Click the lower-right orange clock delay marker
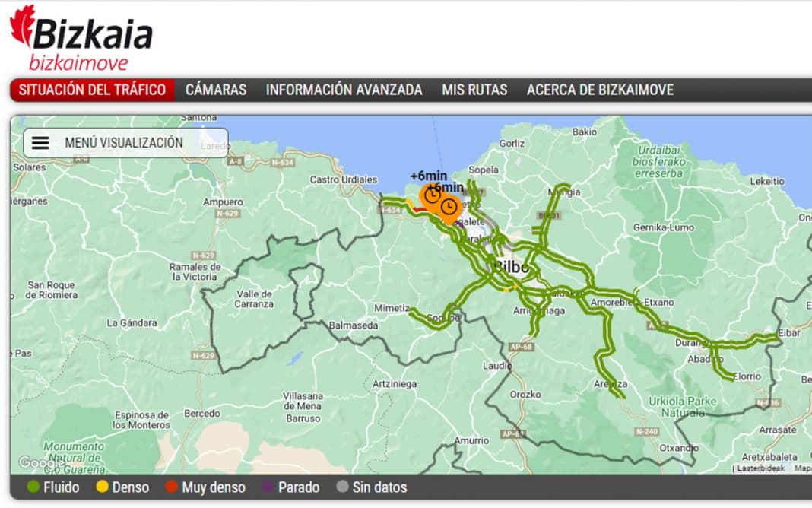The width and height of the screenshot is (812, 508). 449,208
